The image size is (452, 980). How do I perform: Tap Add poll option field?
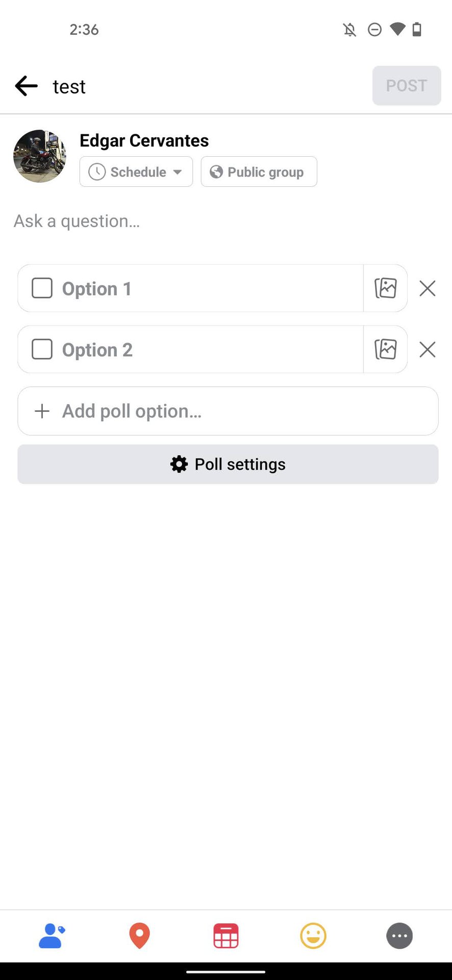(x=228, y=411)
